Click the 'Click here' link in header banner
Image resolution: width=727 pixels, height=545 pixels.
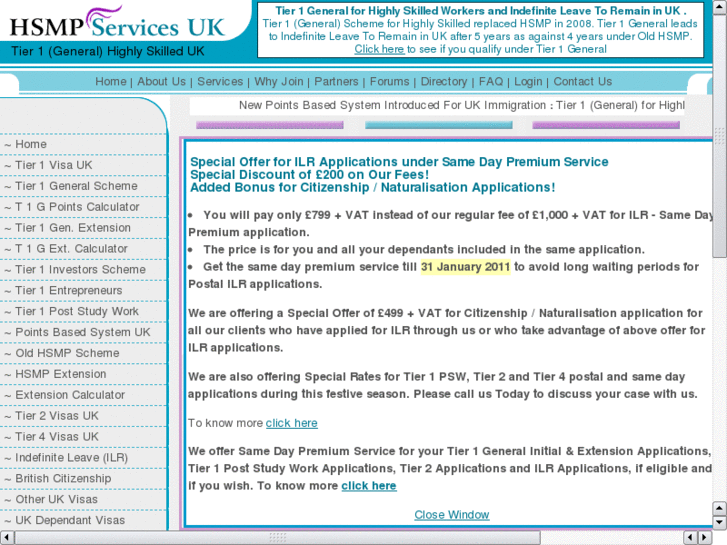[379, 49]
